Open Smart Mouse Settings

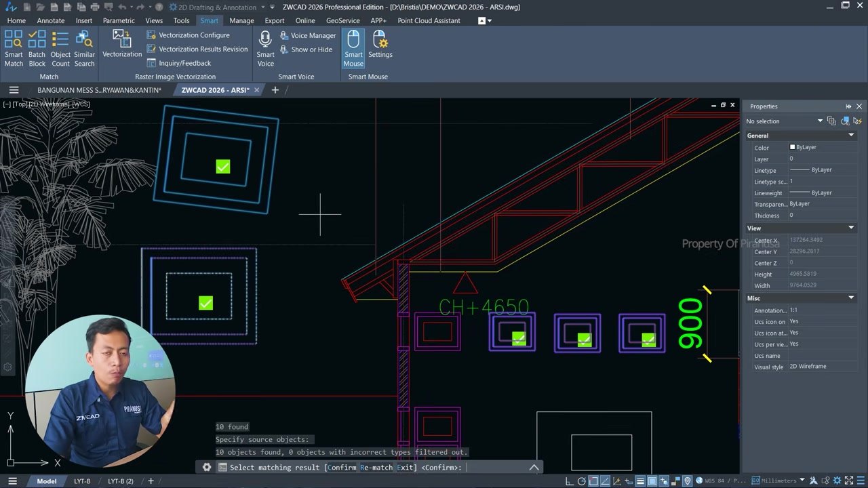(380, 43)
